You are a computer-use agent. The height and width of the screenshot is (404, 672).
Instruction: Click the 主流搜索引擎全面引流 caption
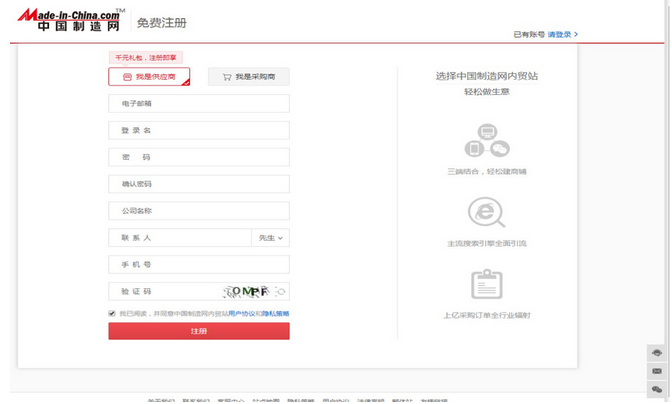pyautogui.click(x=487, y=243)
